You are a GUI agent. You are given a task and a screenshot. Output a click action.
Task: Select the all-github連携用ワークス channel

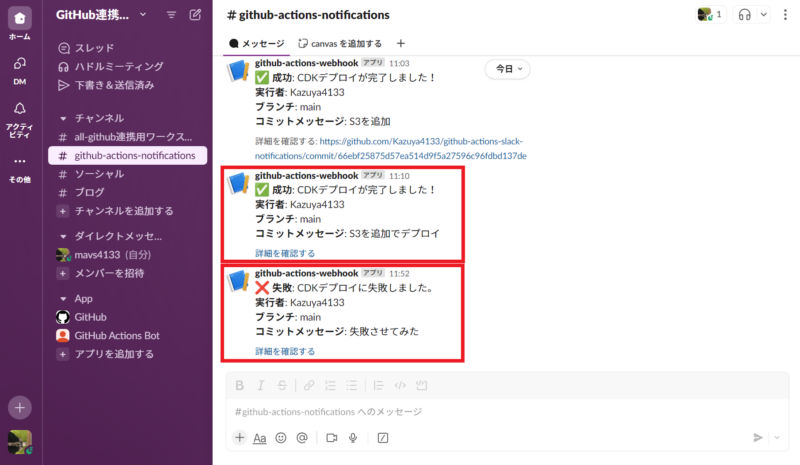pos(128,137)
